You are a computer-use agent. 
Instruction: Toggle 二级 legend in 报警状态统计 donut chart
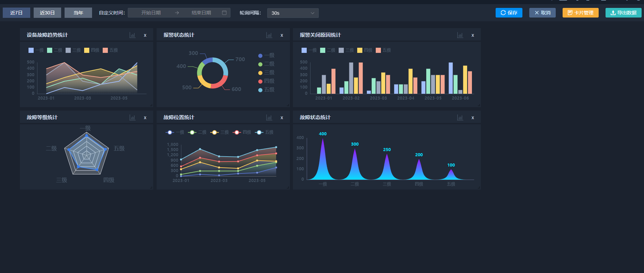point(266,64)
